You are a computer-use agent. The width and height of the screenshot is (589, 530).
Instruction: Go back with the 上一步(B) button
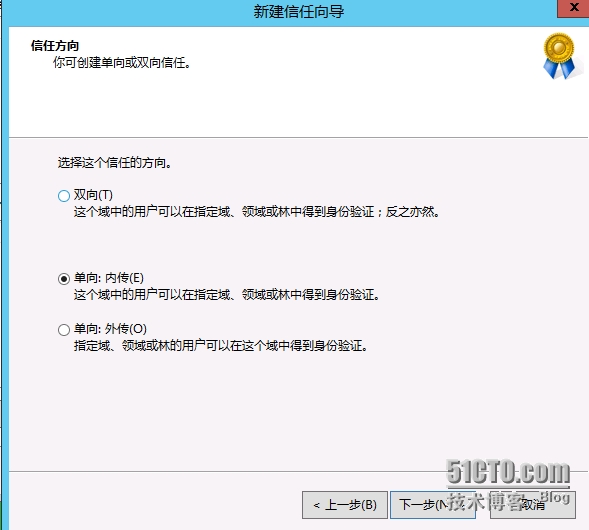pyautogui.click(x=344, y=505)
